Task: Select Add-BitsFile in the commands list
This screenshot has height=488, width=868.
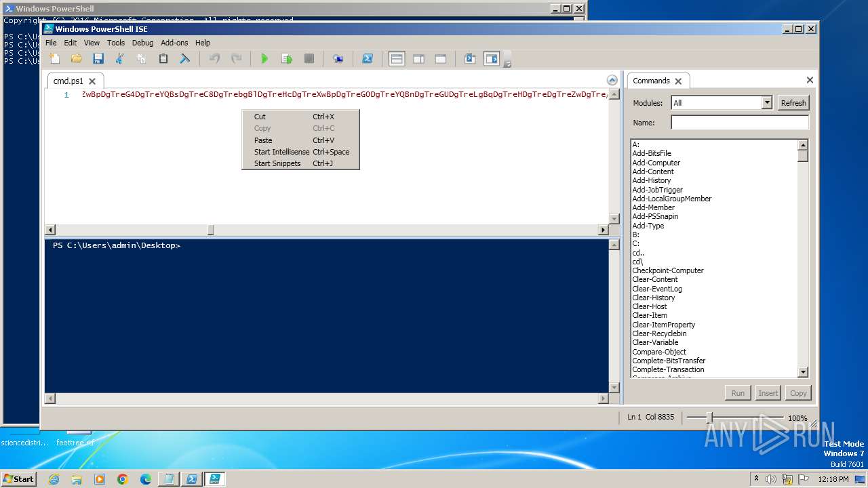Action: pyautogui.click(x=652, y=154)
